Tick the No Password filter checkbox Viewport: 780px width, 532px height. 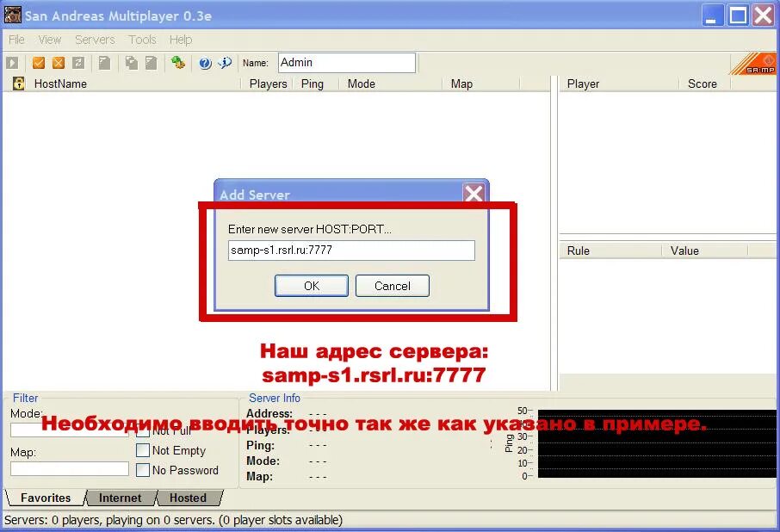click(x=143, y=470)
